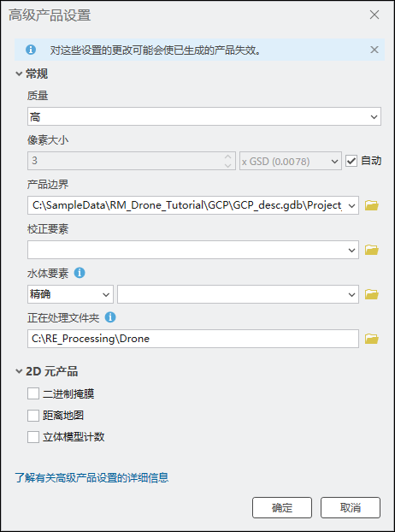Click folder icon next to 校正要素

pos(372,250)
